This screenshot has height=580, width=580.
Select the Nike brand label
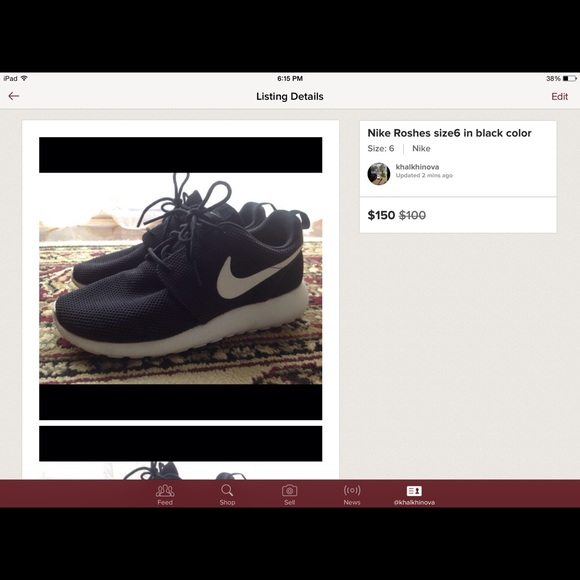(x=421, y=149)
